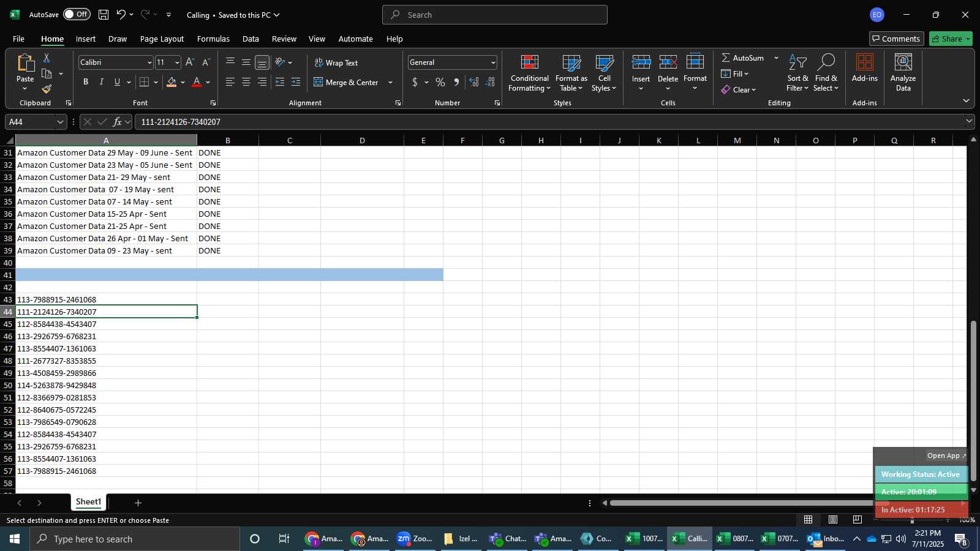The height and width of the screenshot is (551, 980).
Task: Open the font name dropdown showing Calibri
Action: [149, 62]
